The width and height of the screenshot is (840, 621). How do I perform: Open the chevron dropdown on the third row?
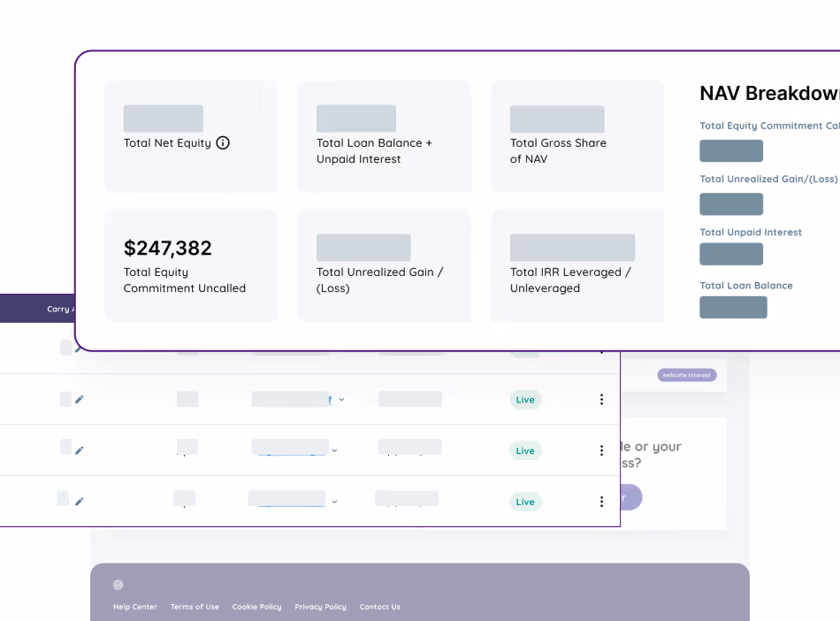pos(334,449)
